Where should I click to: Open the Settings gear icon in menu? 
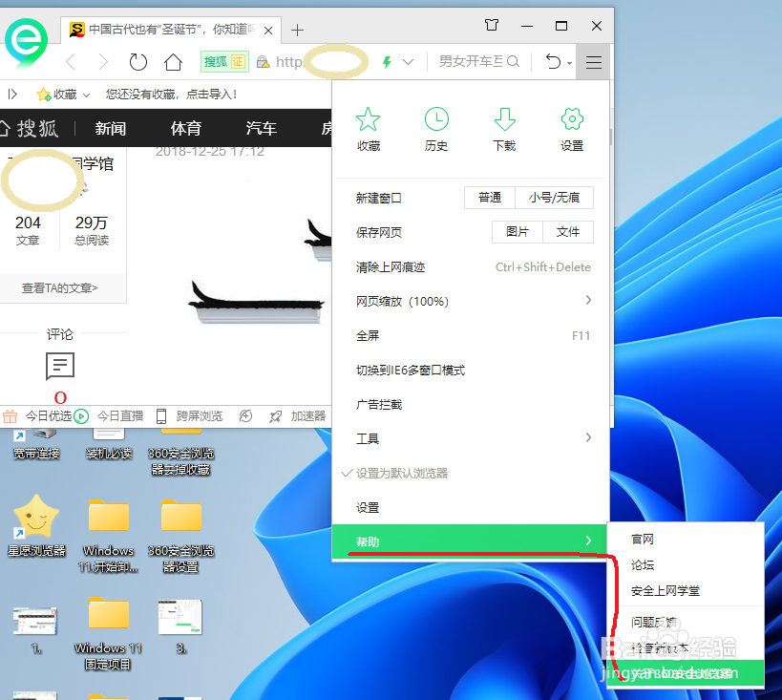click(572, 119)
